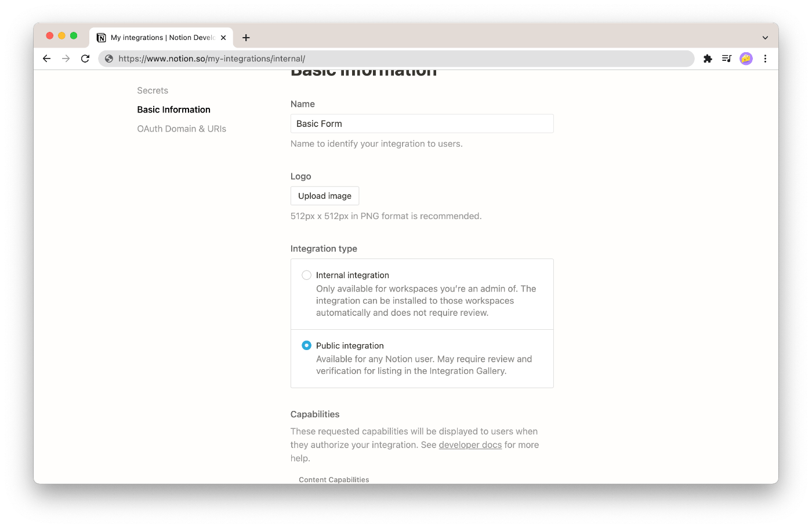
Task: Reload the current page
Action: [85, 59]
